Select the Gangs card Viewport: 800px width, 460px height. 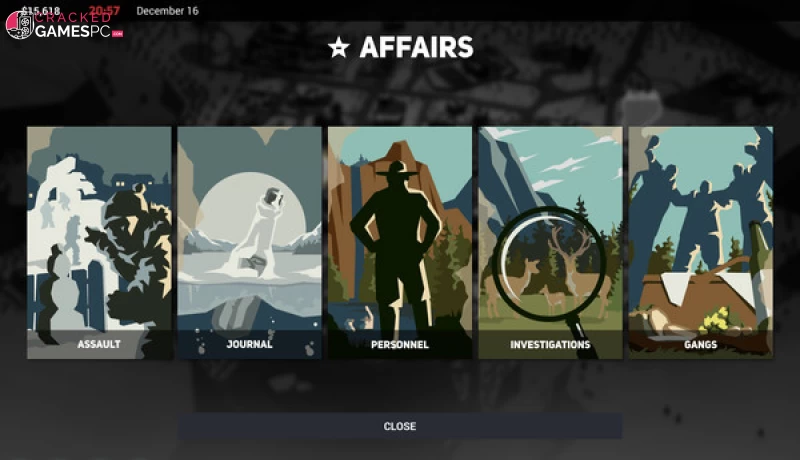(701, 243)
